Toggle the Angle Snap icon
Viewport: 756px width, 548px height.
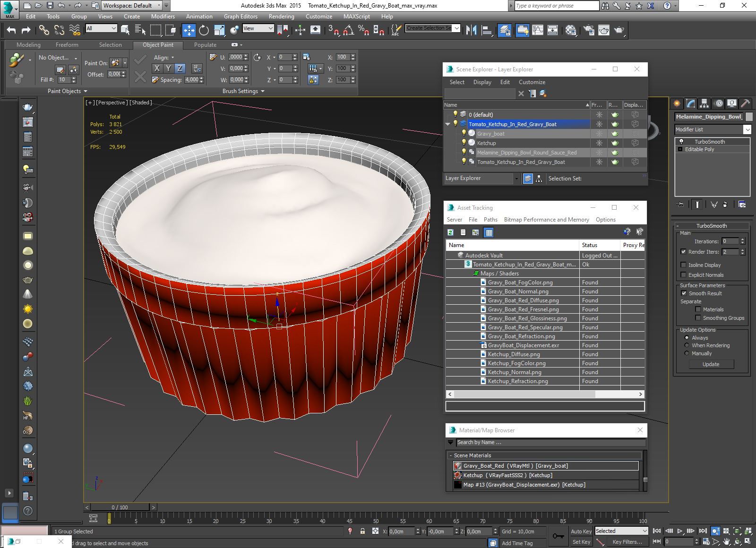click(x=349, y=30)
